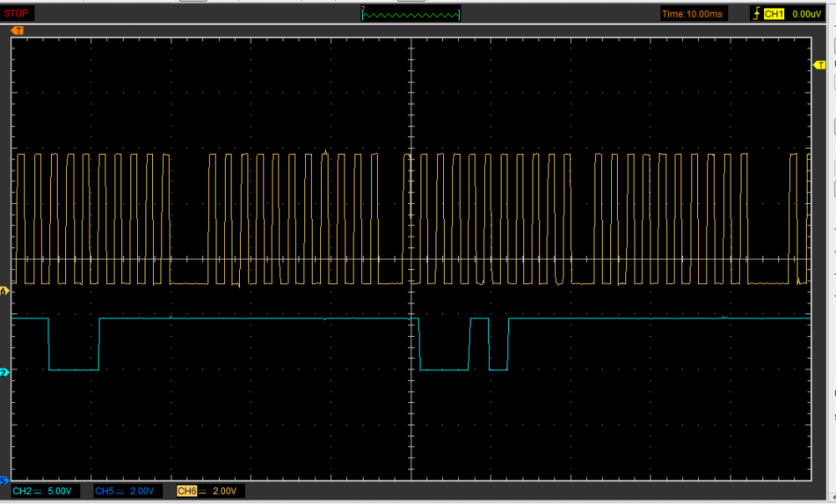This screenshot has width=836, height=504.
Task: Click the blue CH5 ground level marker
Action: coord(3,481)
